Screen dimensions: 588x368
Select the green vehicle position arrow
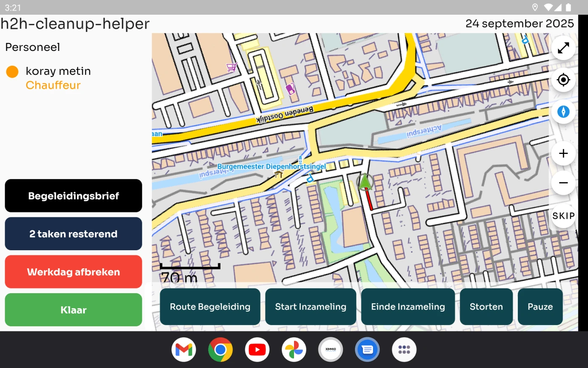coord(365,182)
